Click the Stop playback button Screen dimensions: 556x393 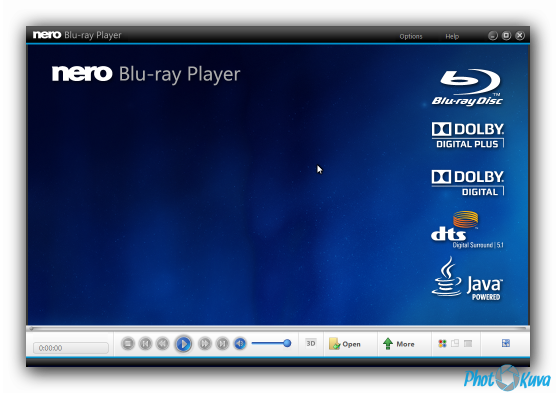pos(128,343)
